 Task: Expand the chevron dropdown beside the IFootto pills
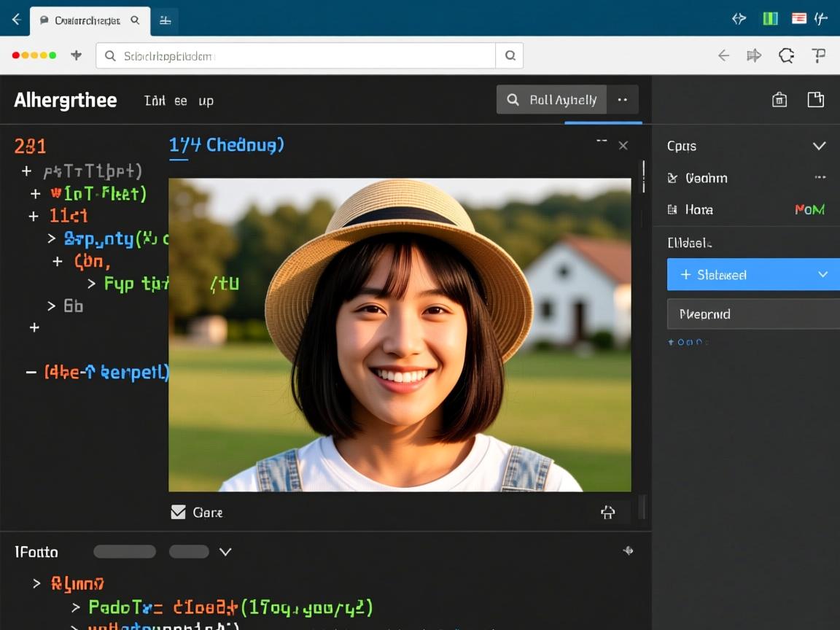point(225,552)
